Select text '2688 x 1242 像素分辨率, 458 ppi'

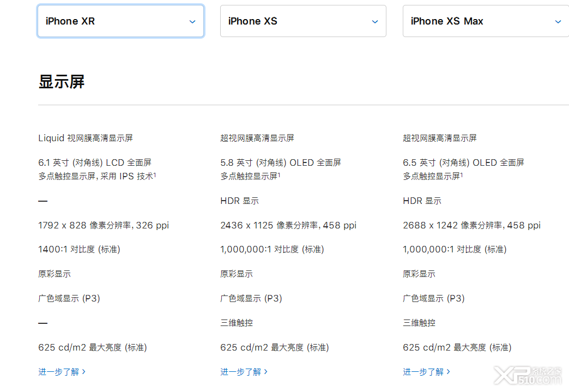[x=472, y=225]
